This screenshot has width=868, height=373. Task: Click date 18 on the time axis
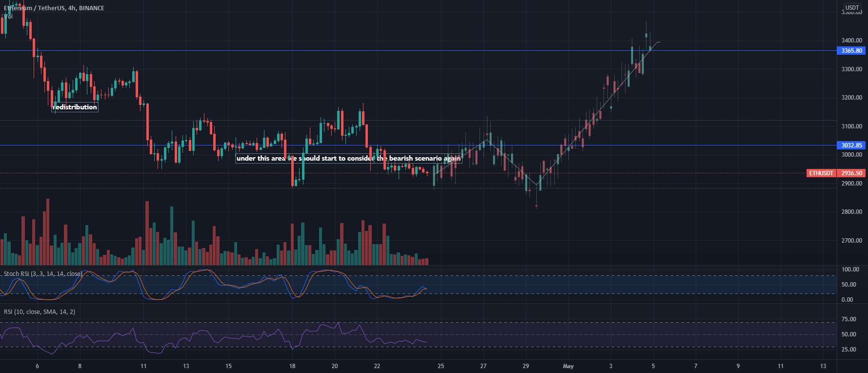(292, 366)
